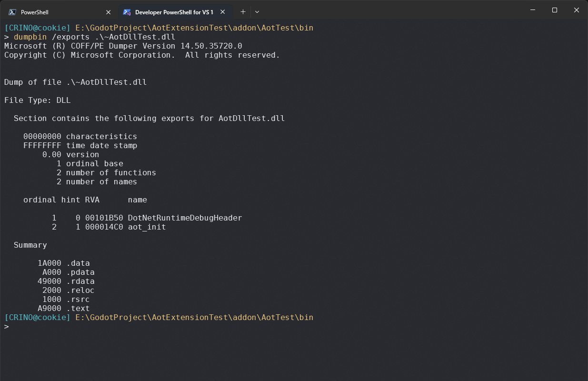Screen dimensions: 588x381
Task: Click the Developer PowerShell tab's Visual Studio icon
Action: [127, 12]
